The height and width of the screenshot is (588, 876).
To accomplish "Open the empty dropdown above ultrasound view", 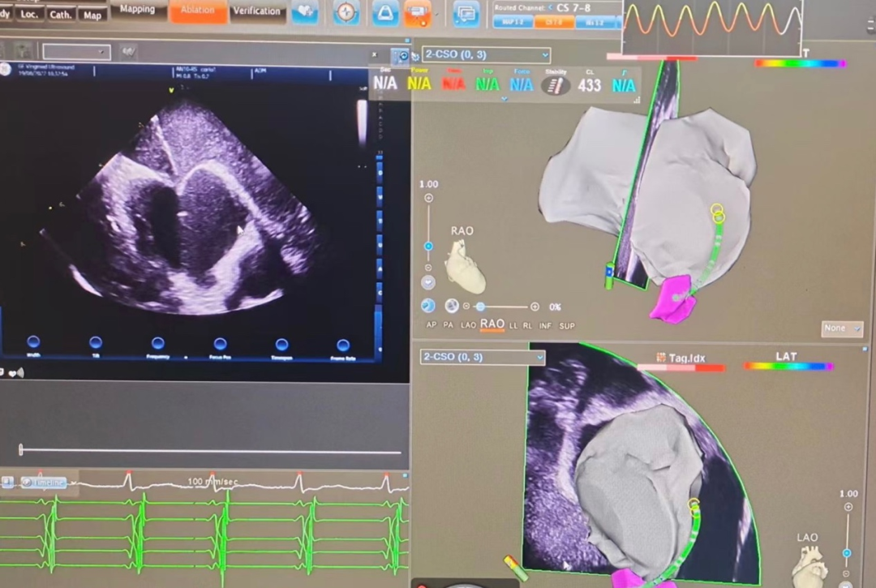I will tap(76, 52).
